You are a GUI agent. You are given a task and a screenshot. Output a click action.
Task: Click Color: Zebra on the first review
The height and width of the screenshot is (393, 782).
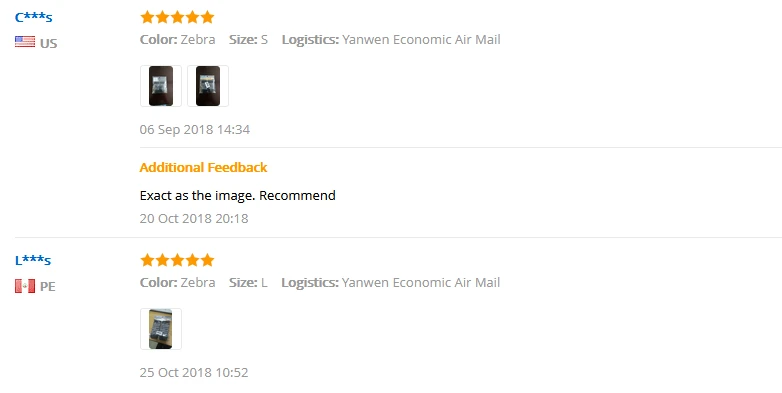(x=178, y=39)
